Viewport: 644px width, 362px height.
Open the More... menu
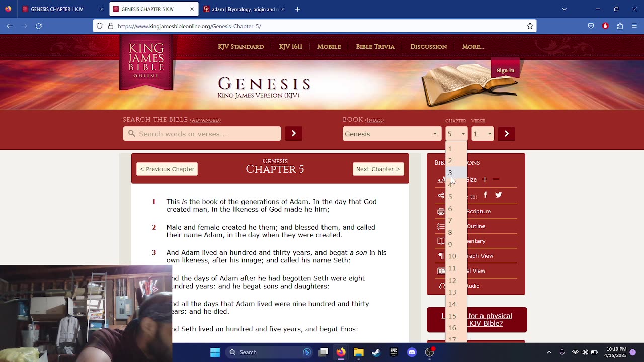473,47
